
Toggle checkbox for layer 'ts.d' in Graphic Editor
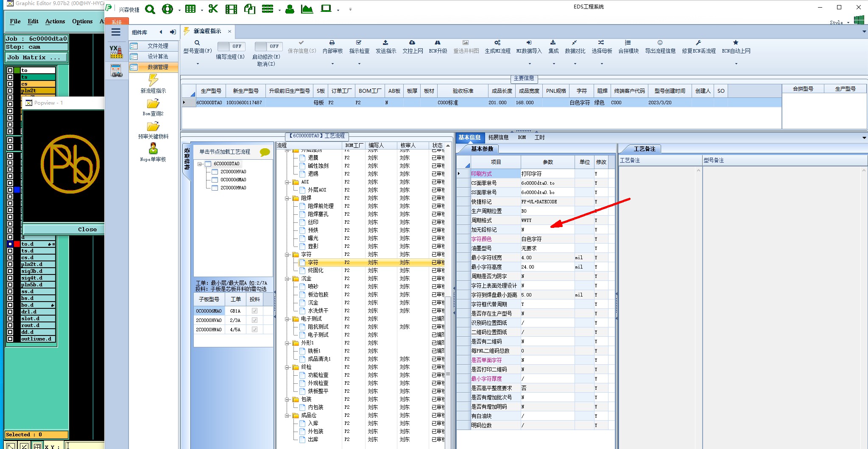10,251
